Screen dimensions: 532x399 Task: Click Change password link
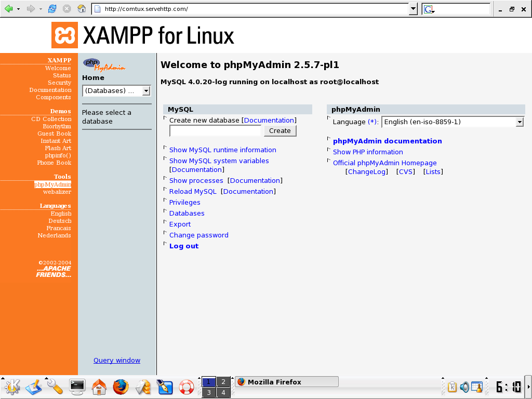pos(199,235)
